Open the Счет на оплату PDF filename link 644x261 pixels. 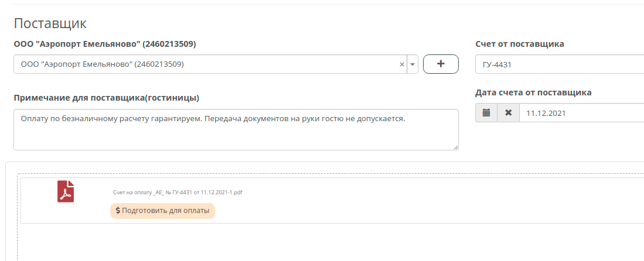178,192
